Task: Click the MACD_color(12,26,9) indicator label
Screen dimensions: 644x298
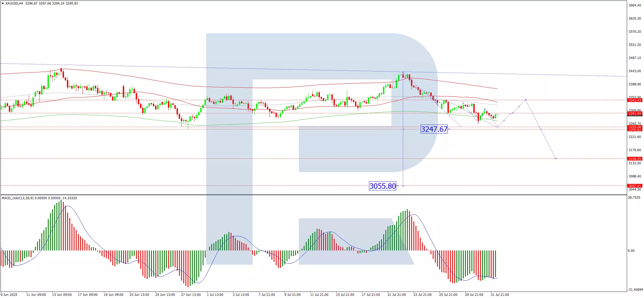Action: coord(18,198)
